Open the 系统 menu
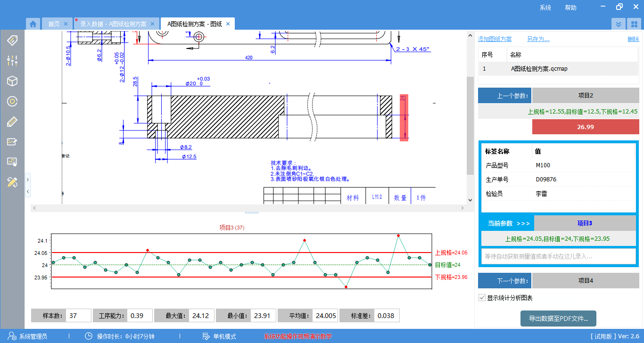Viewport: 644px width, 343px height. tap(545, 8)
